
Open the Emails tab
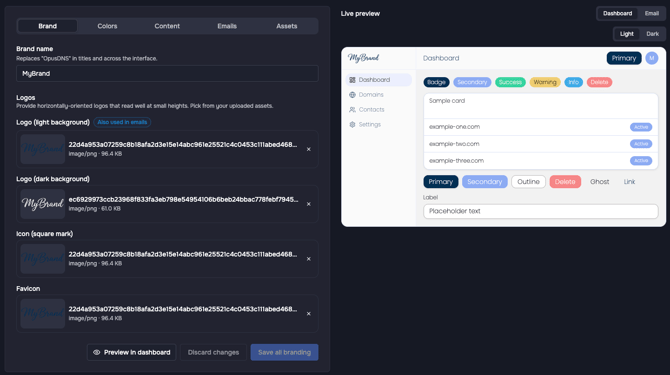[x=227, y=26]
